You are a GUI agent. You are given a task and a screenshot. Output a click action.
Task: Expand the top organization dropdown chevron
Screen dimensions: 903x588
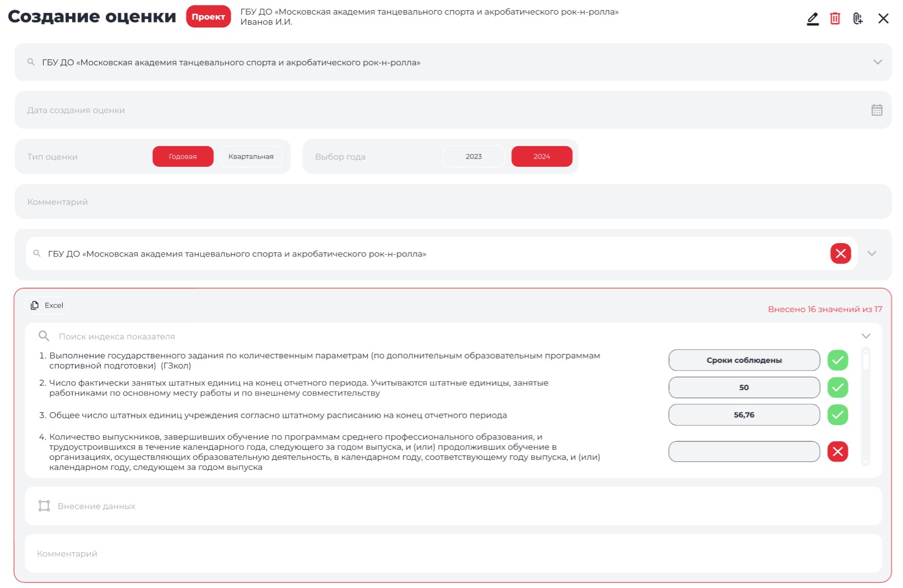[877, 62]
